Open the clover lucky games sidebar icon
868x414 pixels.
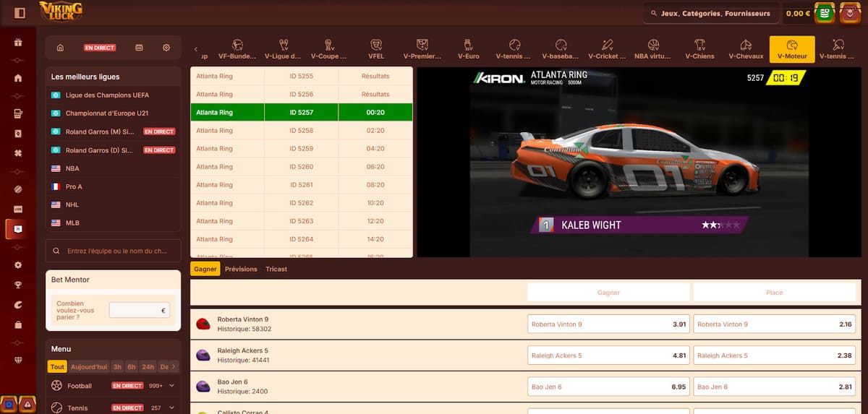[x=18, y=153]
